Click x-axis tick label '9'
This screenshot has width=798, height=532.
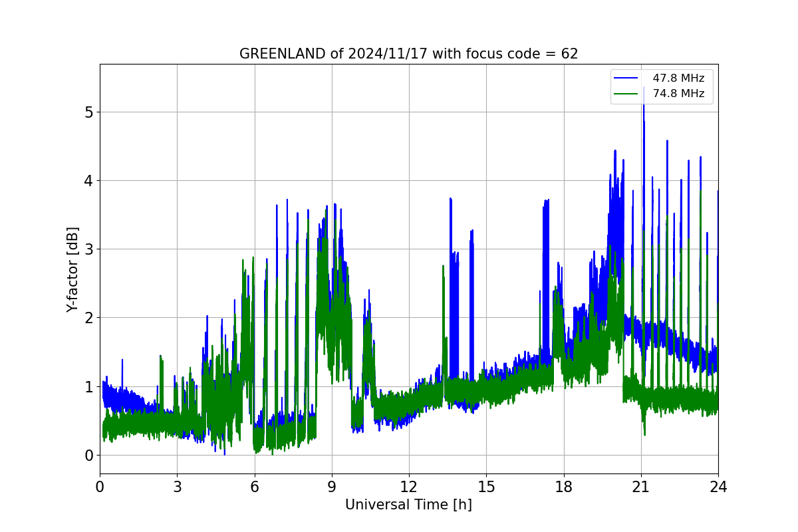(332, 486)
